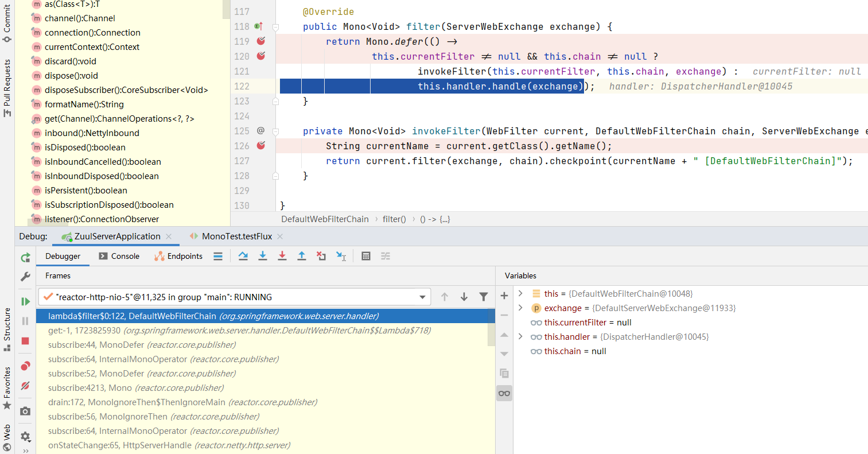This screenshot has width=868, height=454.
Task: Open debug panel gear settings
Action: [x=25, y=436]
